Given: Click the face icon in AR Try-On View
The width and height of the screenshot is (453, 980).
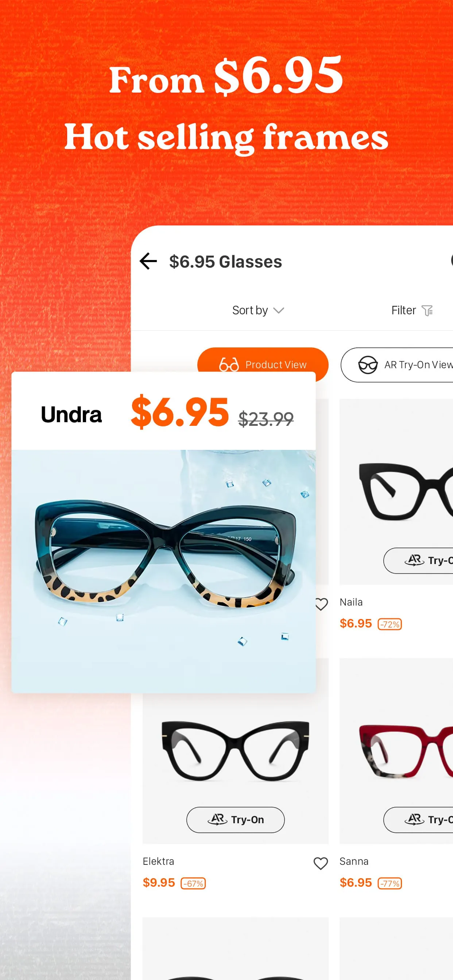Looking at the screenshot, I should coord(368,365).
